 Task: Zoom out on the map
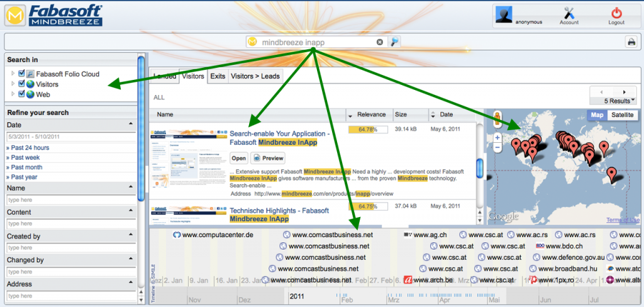pos(497,147)
